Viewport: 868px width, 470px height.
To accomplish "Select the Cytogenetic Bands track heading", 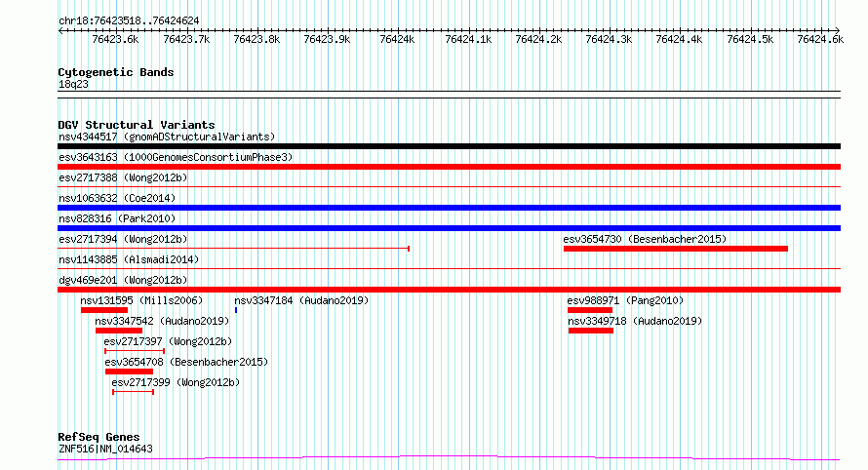I will point(116,72).
